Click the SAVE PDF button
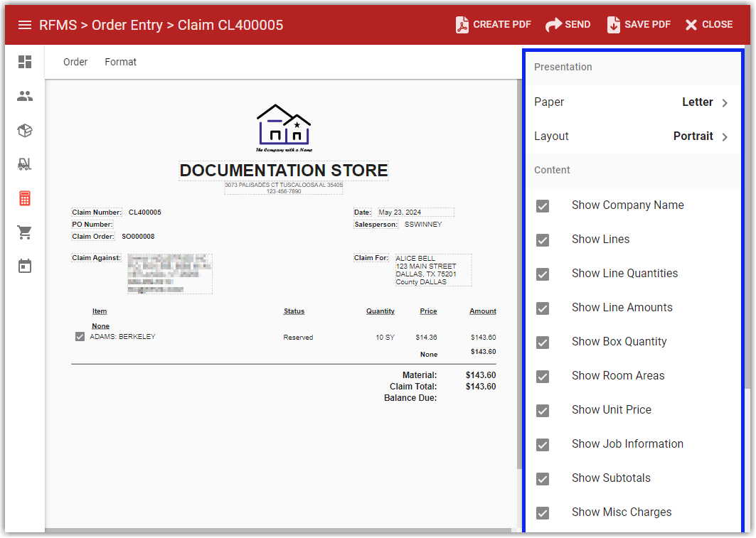Viewport: 756px width, 538px height. click(x=639, y=25)
